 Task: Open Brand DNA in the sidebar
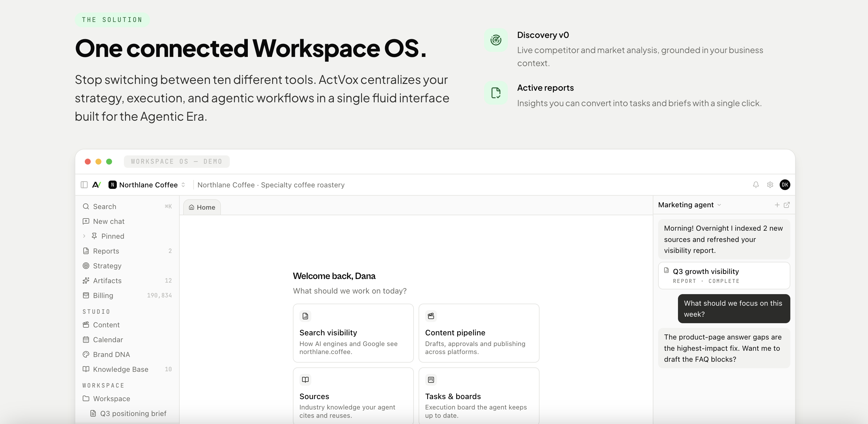click(x=127, y=354)
